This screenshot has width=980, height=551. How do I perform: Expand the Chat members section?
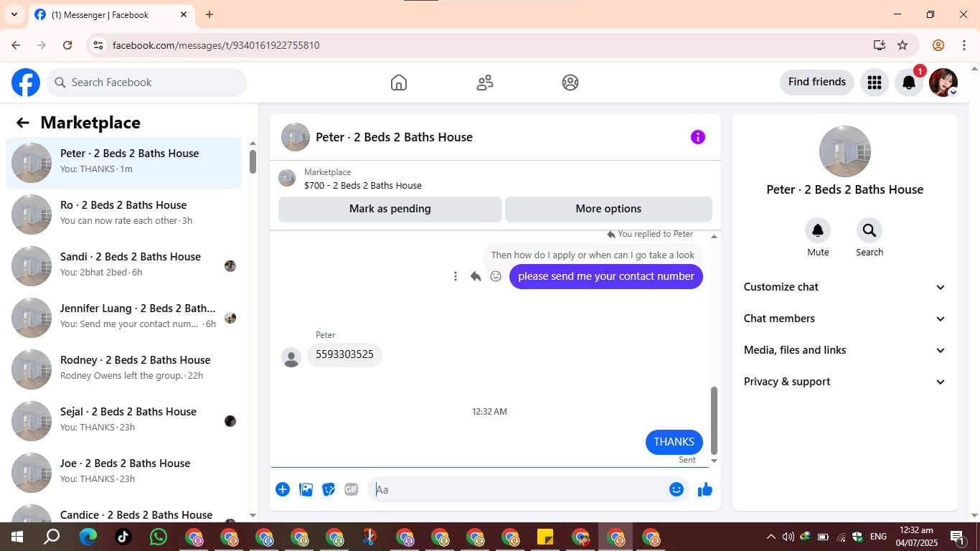pyautogui.click(x=845, y=319)
